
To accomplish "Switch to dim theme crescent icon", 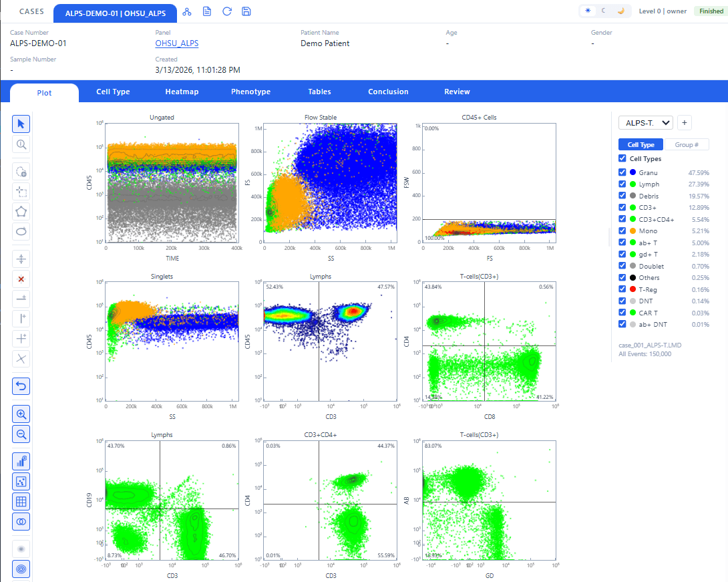I will pyautogui.click(x=604, y=11).
